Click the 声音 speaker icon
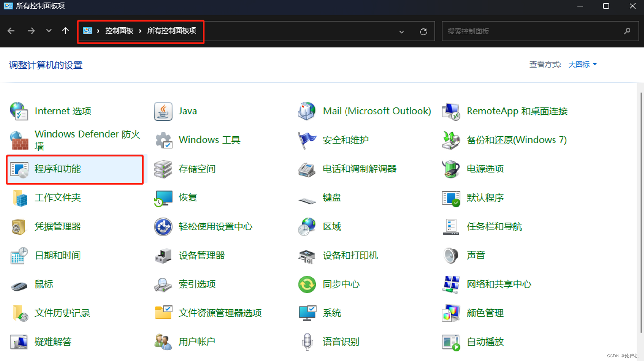Screen dimensions: 644x361 [451, 255]
